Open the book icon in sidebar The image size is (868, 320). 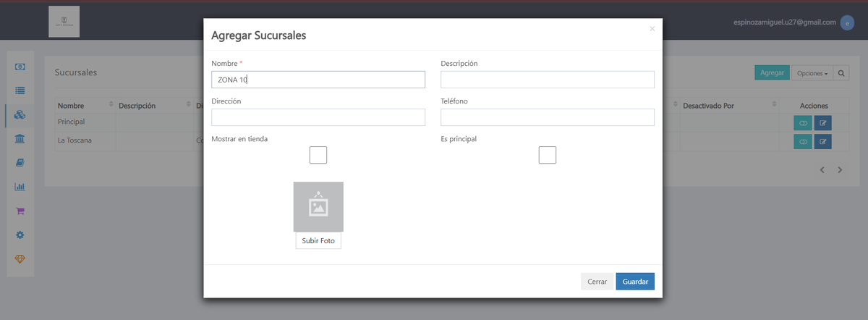point(20,163)
